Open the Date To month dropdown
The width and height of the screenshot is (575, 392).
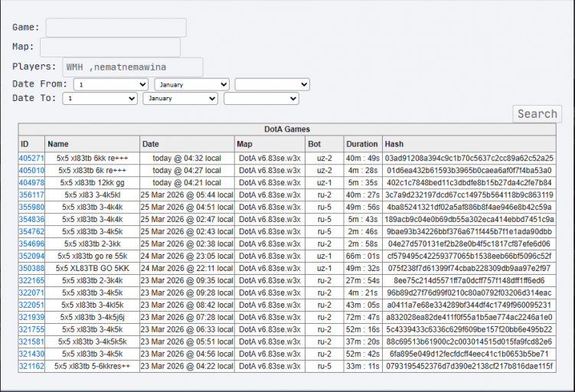tap(181, 98)
